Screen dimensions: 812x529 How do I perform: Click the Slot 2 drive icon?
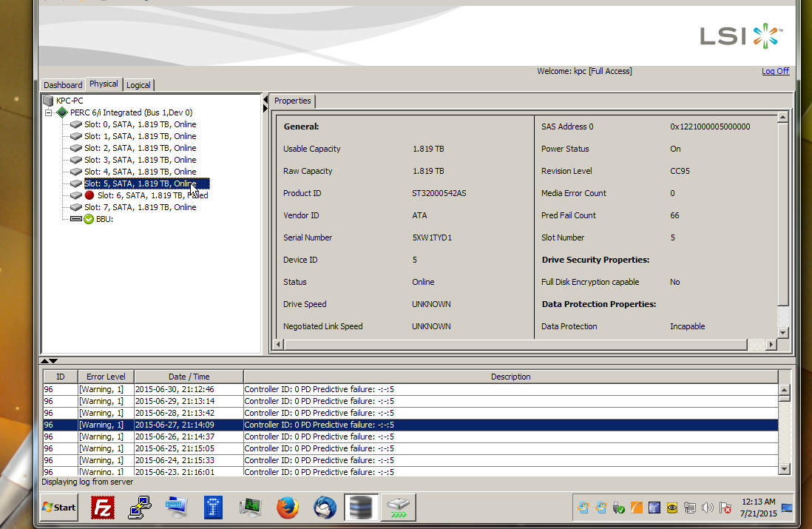pyautogui.click(x=76, y=148)
